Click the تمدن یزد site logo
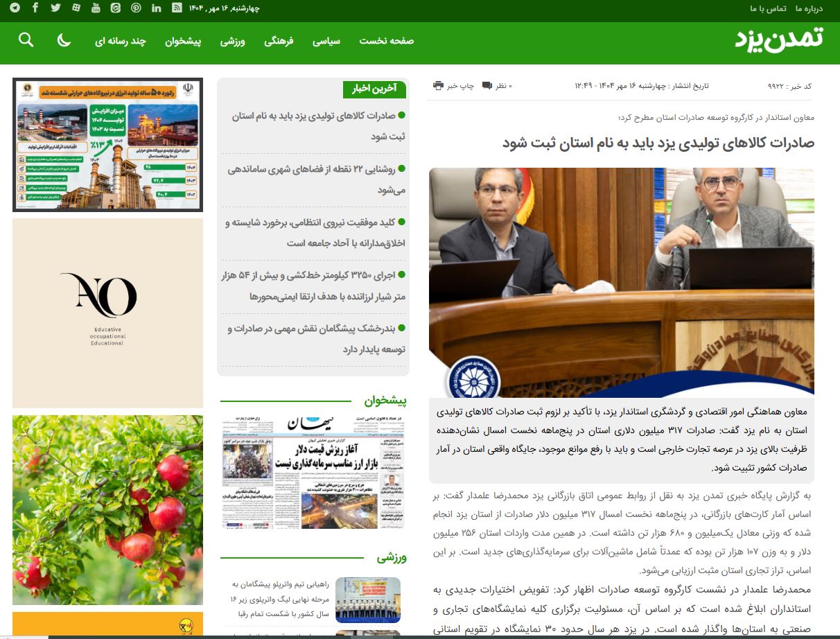 coord(779,40)
